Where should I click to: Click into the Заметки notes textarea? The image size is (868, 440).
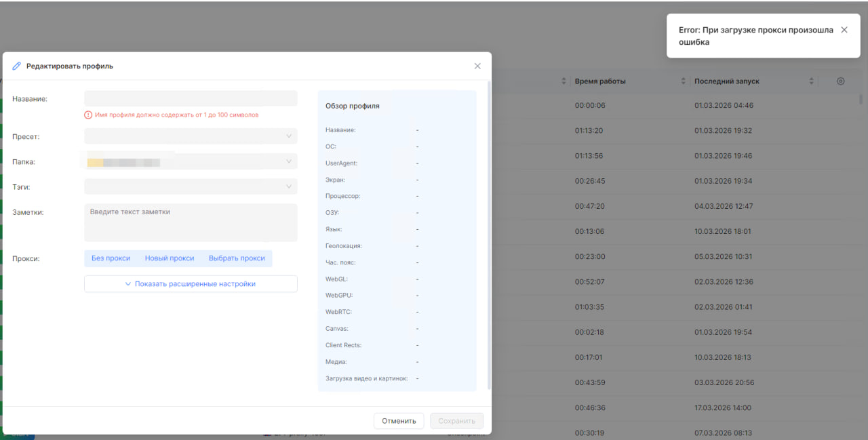click(191, 222)
